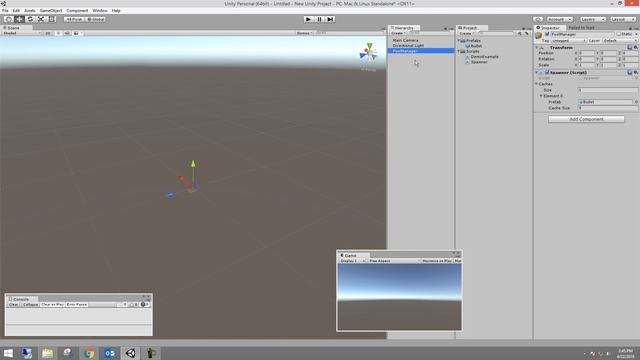The width and height of the screenshot is (640, 360).
Task: Collapse the Element 0 foldout
Action: [x=541, y=96]
